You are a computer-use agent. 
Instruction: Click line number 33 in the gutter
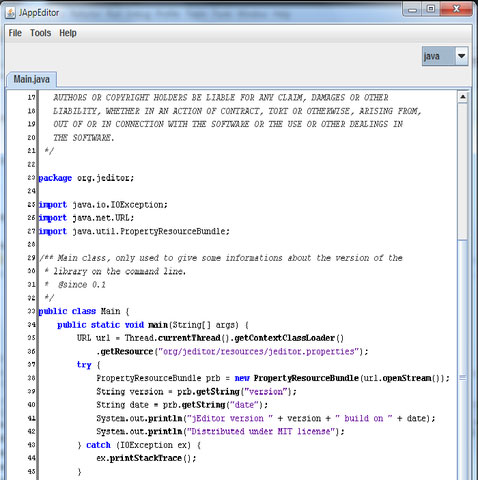coord(31,311)
